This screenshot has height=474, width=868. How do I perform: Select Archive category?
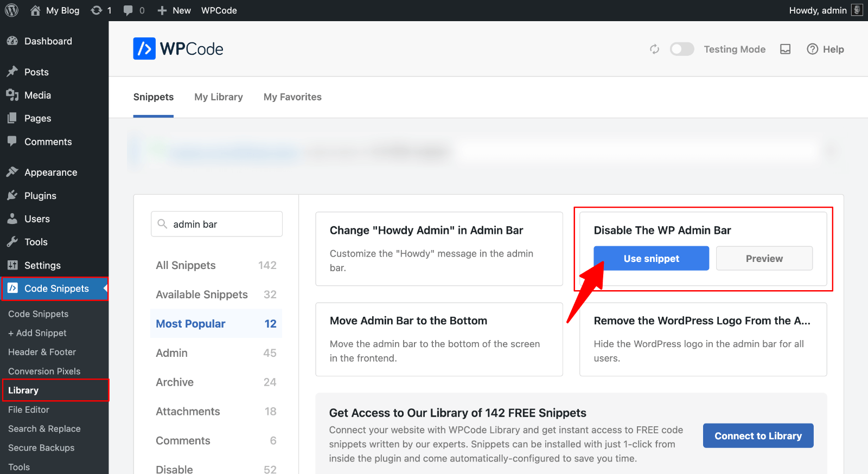click(x=216, y=382)
